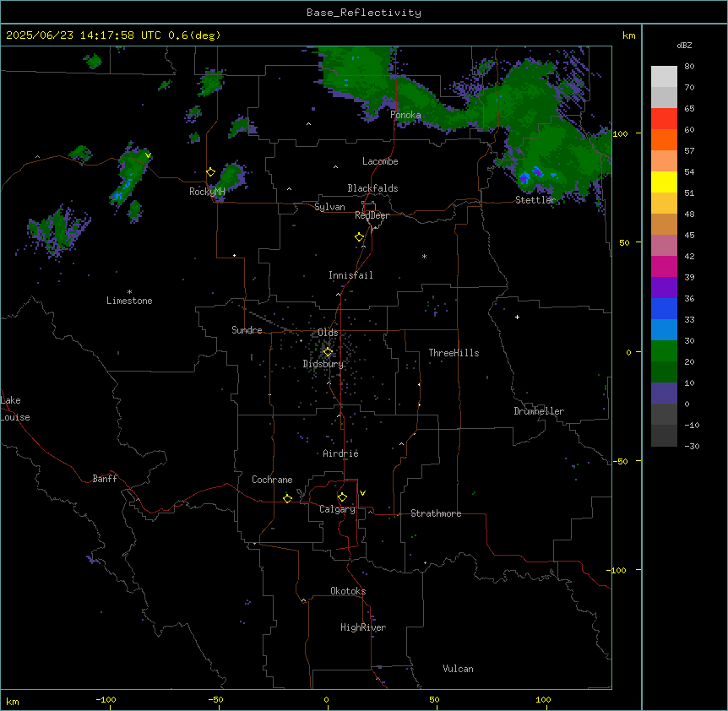This screenshot has width=728, height=711.
Task: Pick the red swatch in the dBZ legend
Action: 664,119
